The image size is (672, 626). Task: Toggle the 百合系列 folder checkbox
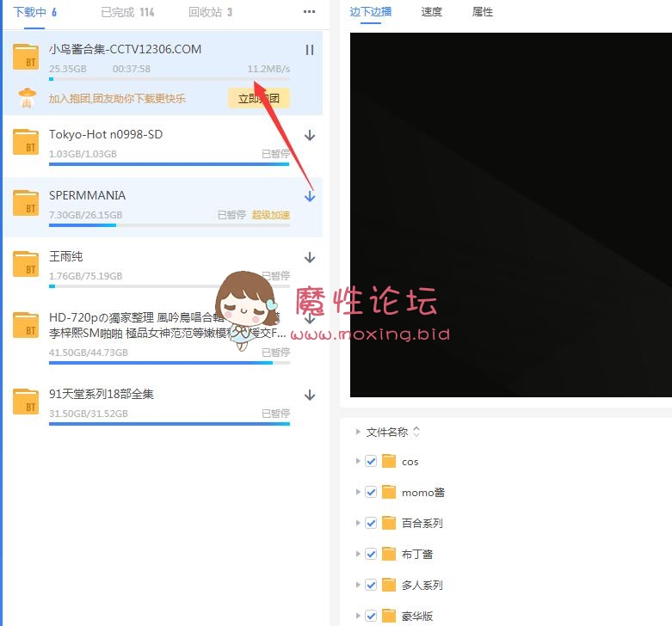point(371,523)
